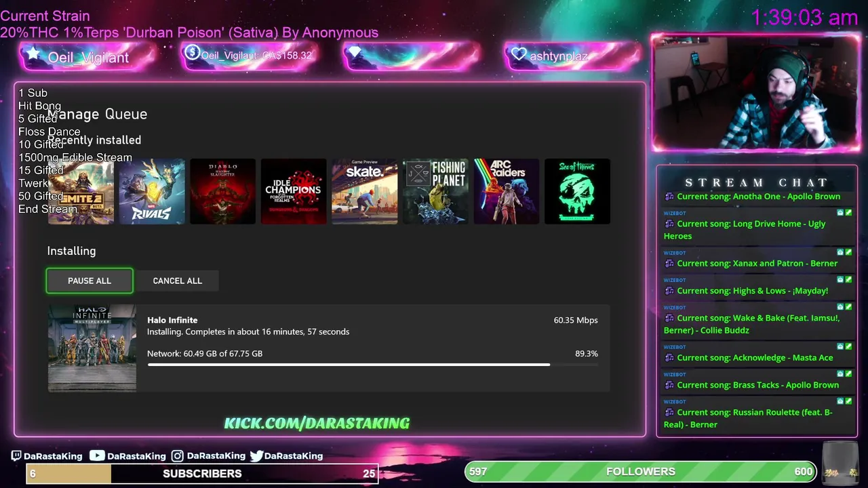Click the Floss Dance goal text

click(x=49, y=131)
